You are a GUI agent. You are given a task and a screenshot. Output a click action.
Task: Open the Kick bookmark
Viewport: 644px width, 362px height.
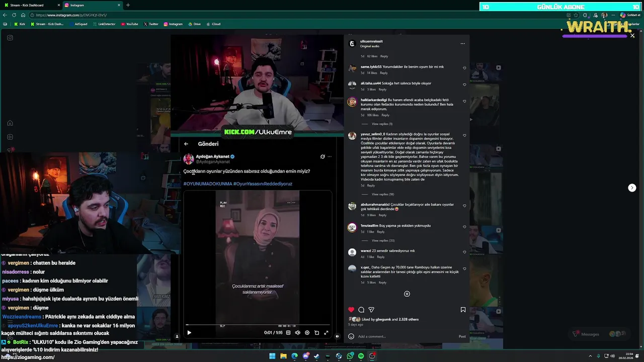point(19,24)
